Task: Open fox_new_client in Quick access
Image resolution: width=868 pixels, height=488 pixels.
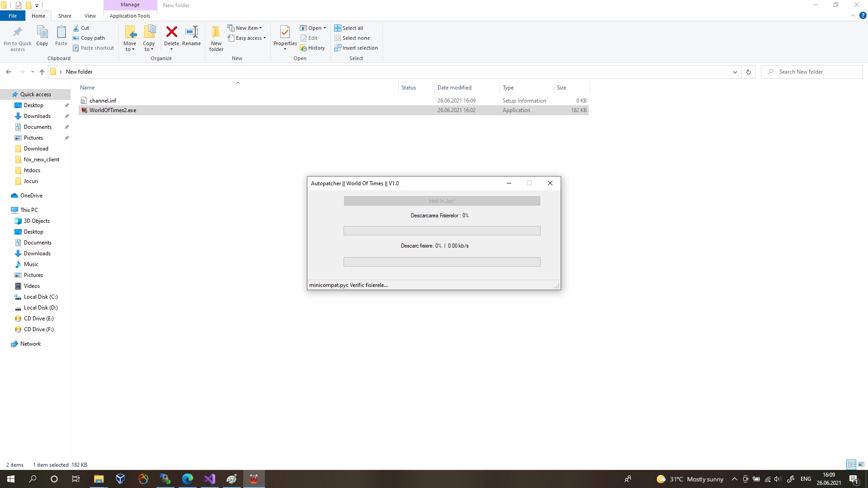Action: tap(41, 160)
